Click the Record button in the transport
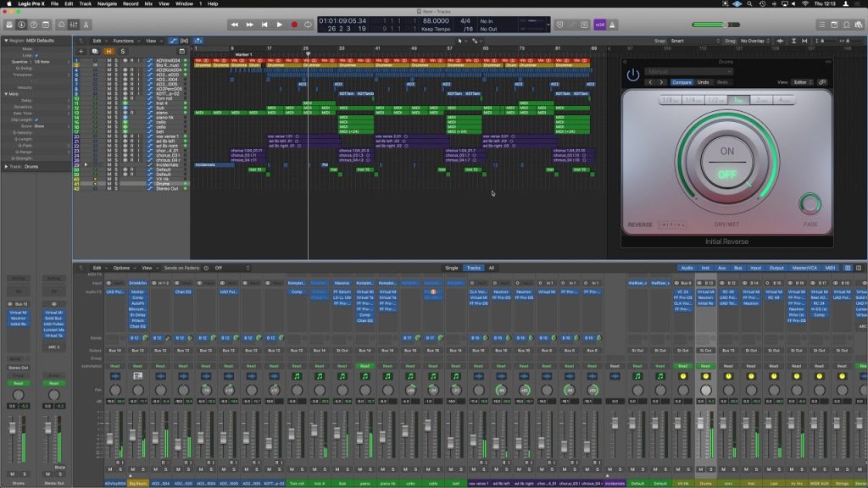 click(294, 25)
